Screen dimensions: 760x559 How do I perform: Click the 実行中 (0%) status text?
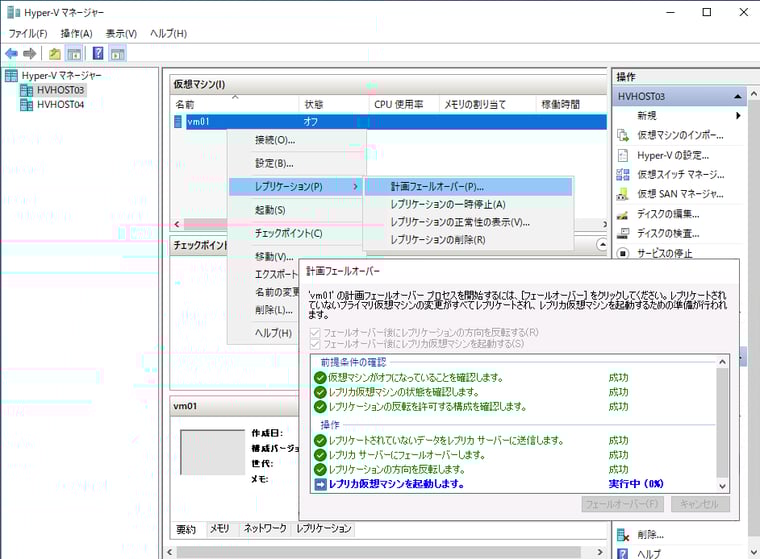point(636,484)
